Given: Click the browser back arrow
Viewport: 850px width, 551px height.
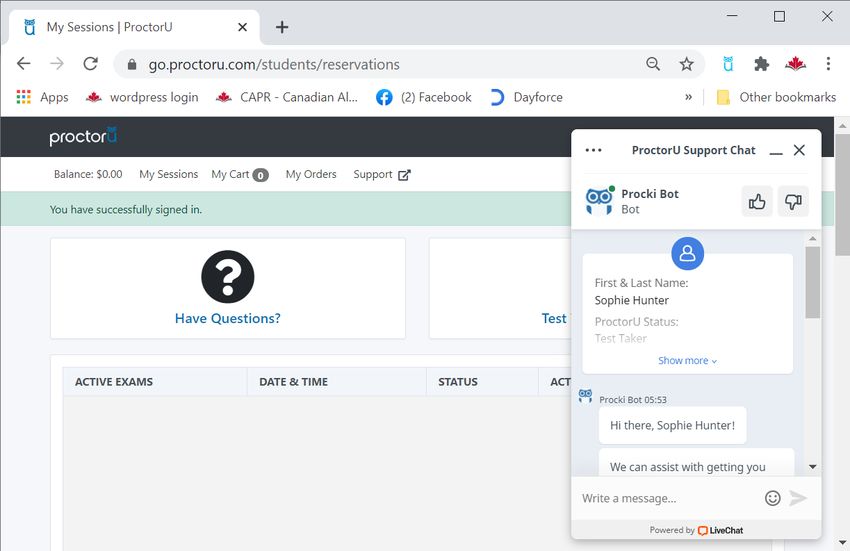Looking at the screenshot, I should pos(23,64).
